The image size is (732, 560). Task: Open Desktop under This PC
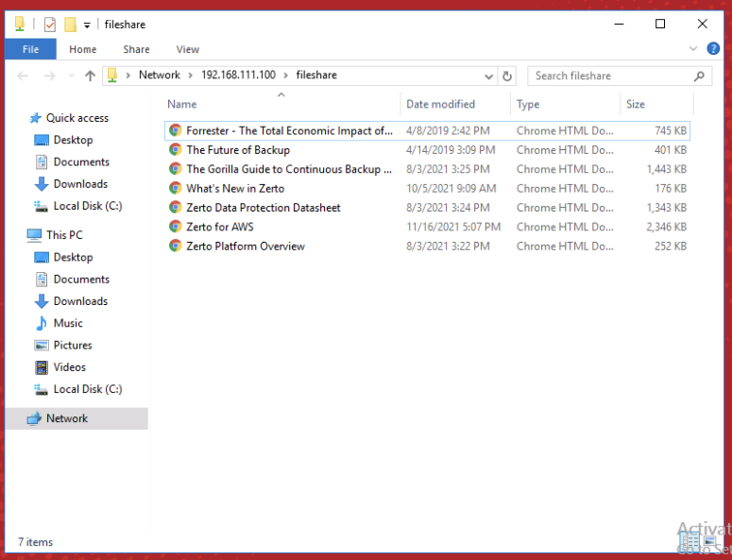pos(73,257)
